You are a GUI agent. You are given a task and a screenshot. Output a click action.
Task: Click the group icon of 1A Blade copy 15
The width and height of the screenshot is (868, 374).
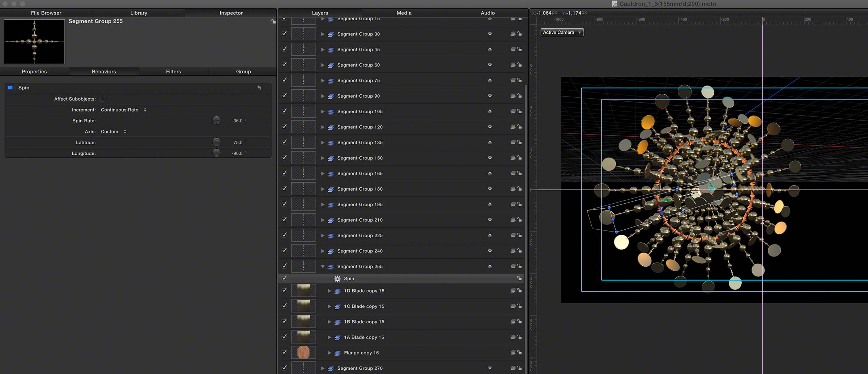click(337, 337)
